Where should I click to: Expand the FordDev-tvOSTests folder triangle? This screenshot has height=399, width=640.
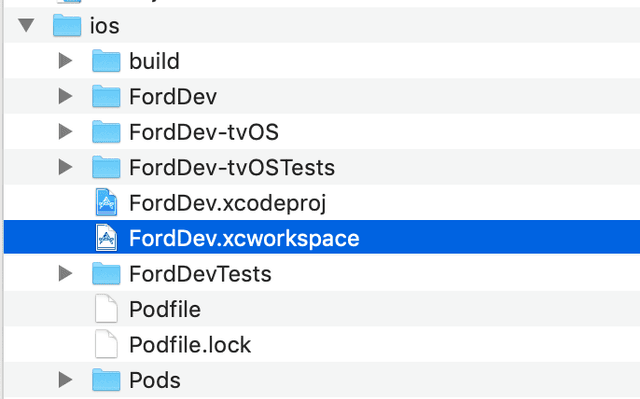click(65, 167)
